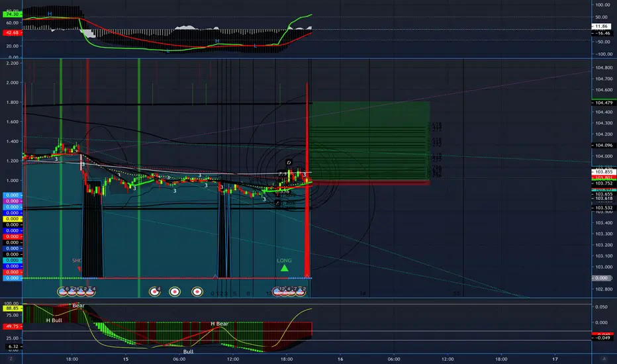
Task: Click the red 42.68 indicator value label
Action: coord(12,32)
